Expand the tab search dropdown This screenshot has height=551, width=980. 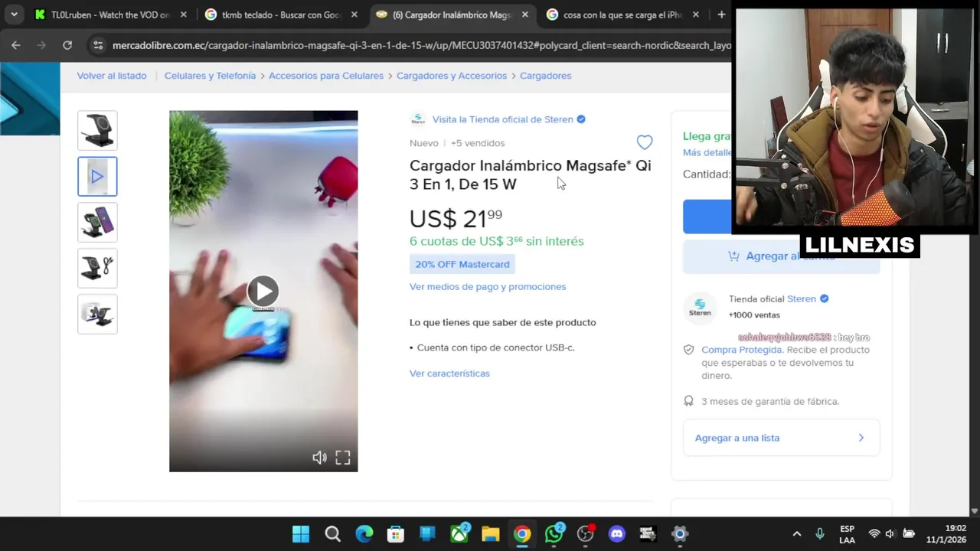14,15
